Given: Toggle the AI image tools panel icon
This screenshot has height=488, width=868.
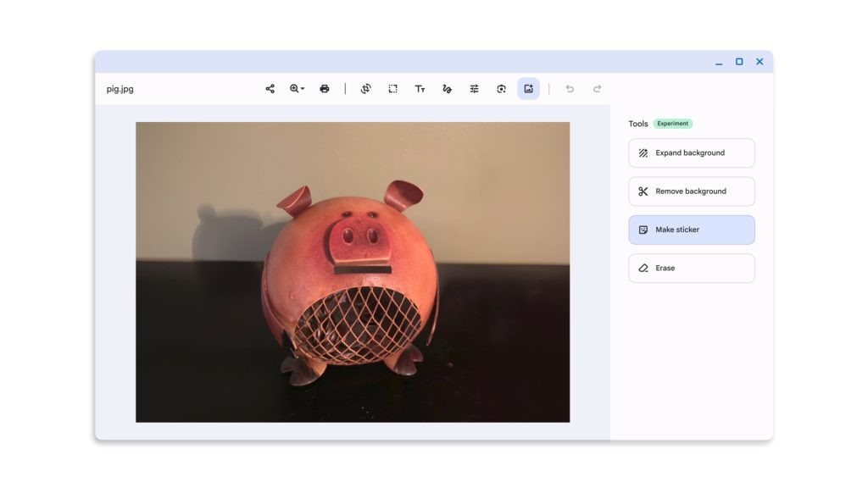Looking at the screenshot, I should point(529,89).
